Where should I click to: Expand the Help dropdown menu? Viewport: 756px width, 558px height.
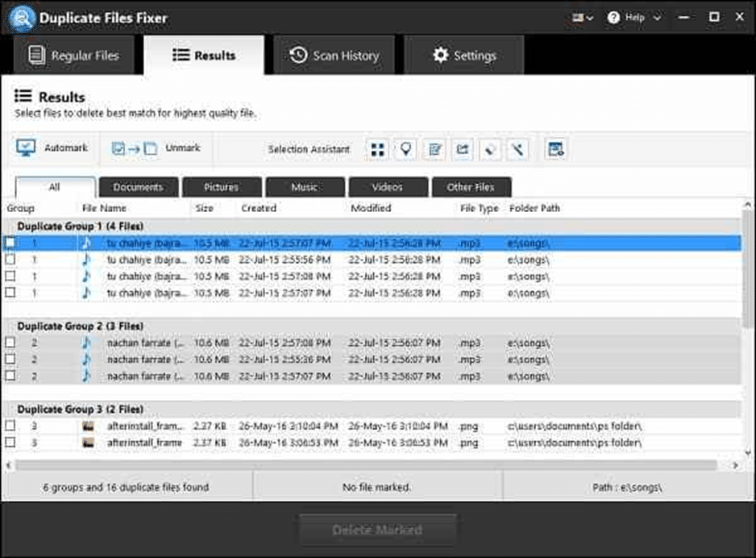(x=635, y=17)
